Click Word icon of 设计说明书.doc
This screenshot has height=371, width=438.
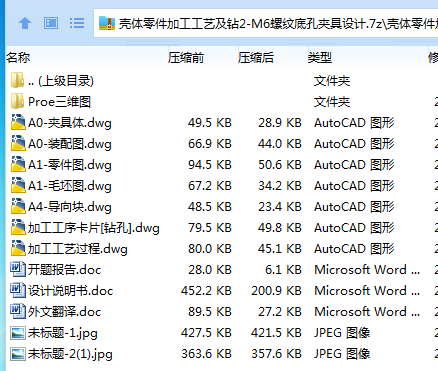(18, 290)
